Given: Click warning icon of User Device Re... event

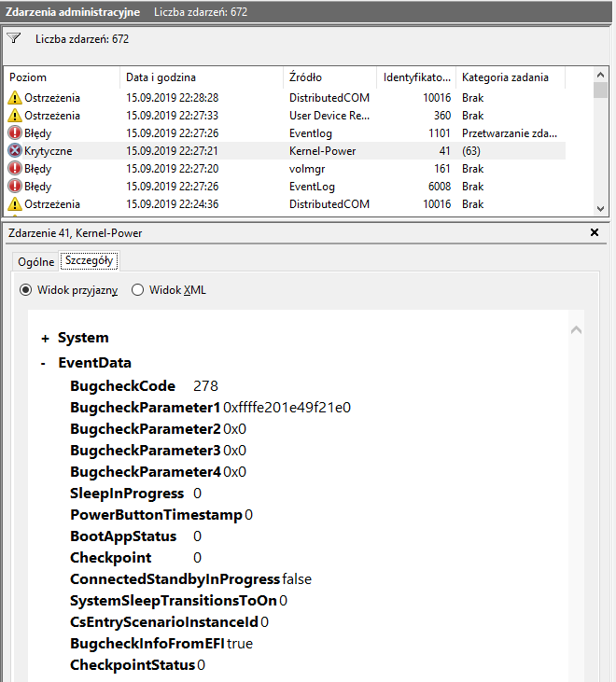Looking at the screenshot, I should pyautogui.click(x=15, y=116).
